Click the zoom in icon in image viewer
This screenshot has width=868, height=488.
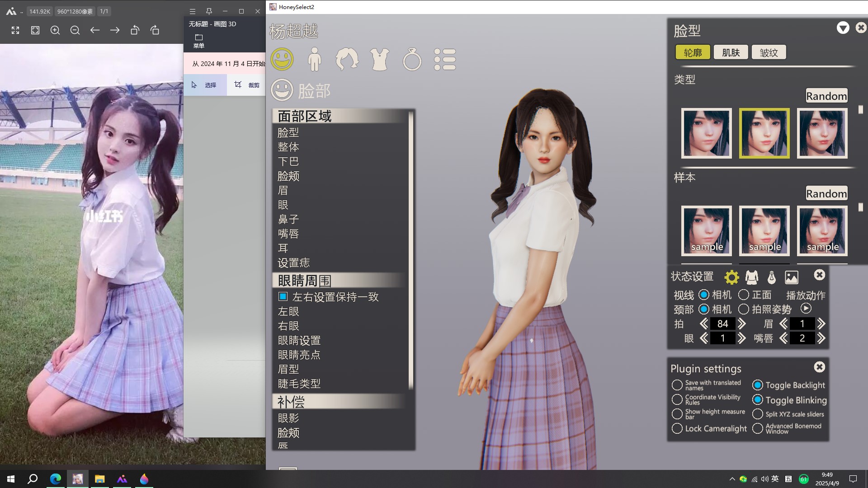(55, 30)
